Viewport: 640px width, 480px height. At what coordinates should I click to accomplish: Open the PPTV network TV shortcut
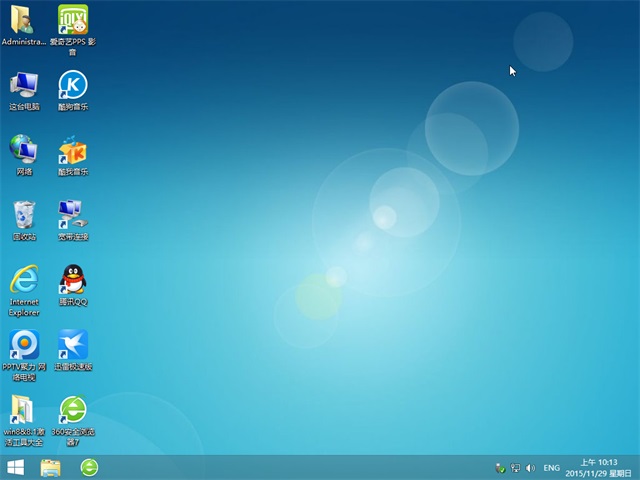point(23,345)
